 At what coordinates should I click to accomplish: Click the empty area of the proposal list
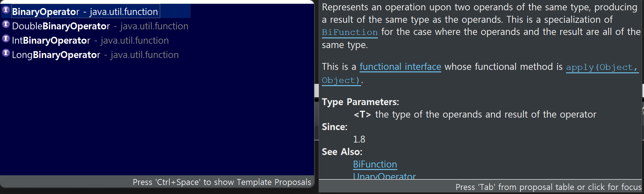tap(157, 119)
